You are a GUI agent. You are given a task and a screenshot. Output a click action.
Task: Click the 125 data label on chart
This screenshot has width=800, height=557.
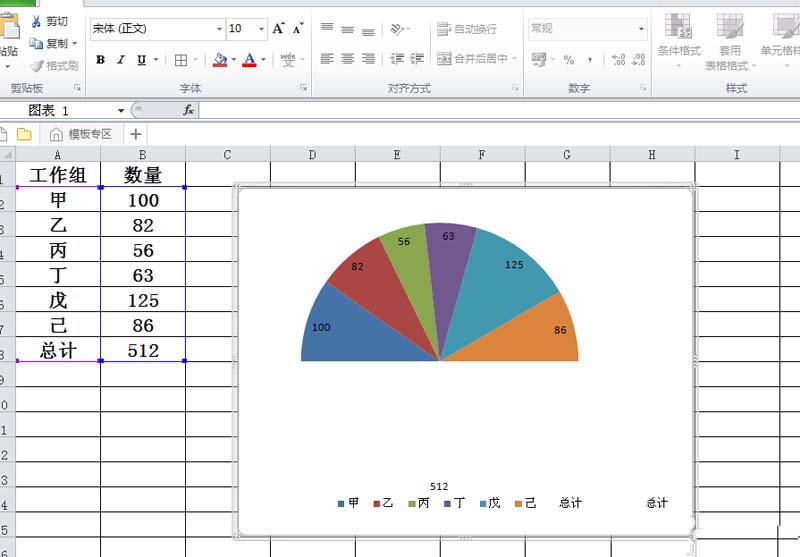[514, 265]
